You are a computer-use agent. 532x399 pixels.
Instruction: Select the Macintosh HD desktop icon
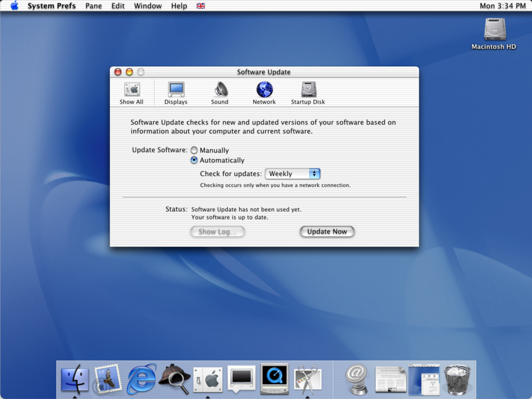coord(494,34)
